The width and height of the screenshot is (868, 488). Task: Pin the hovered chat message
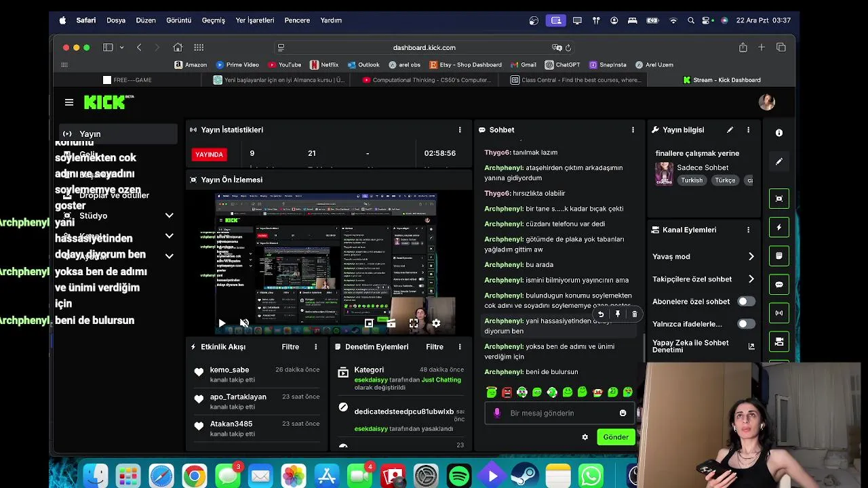point(617,314)
